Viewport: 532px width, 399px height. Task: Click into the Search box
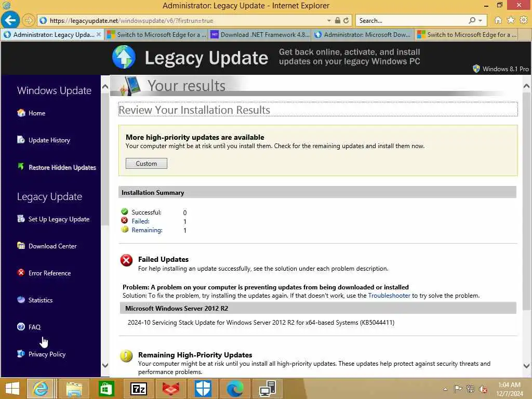pyautogui.click(x=412, y=21)
